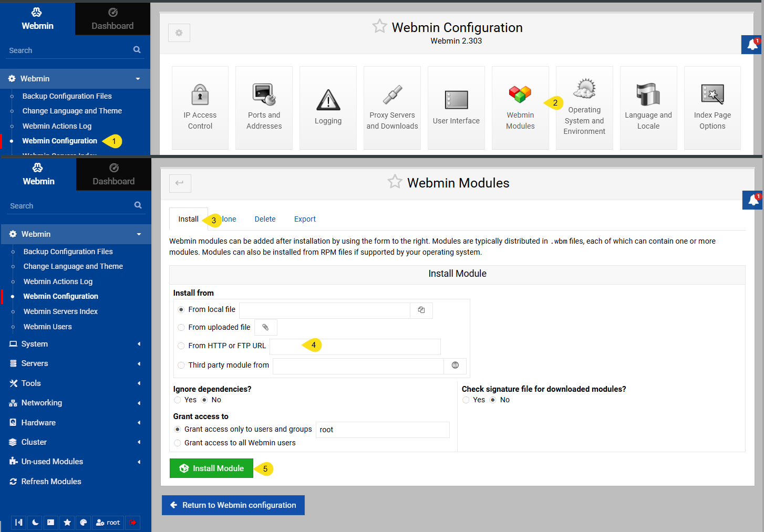
Task: Click the users and groups field containing root
Action: (383, 430)
